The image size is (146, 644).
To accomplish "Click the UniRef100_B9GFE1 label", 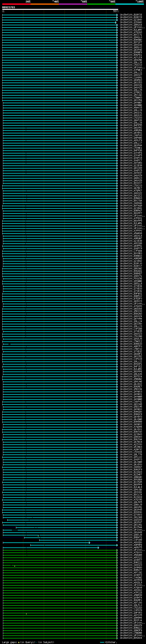I will tap(131, 55).
